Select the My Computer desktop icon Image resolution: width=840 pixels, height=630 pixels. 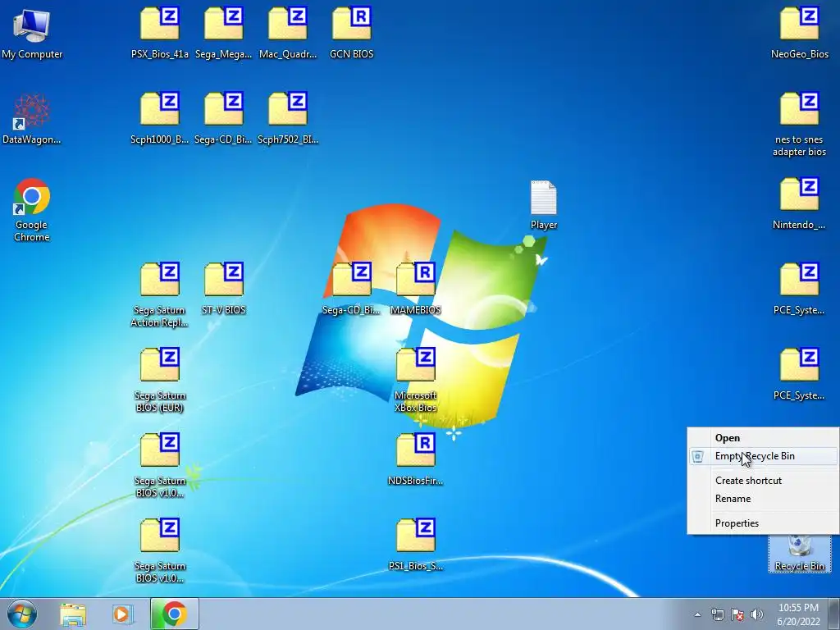tap(32, 33)
